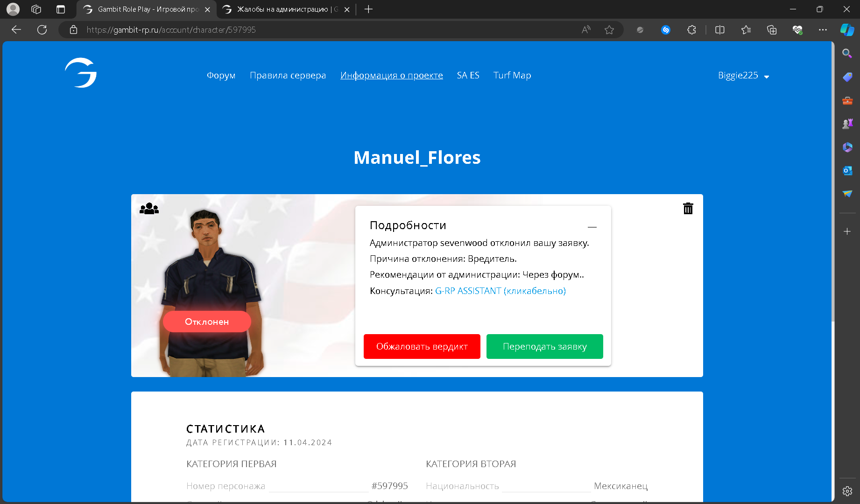This screenshot has width=860, height=504.
Task: Click Переподать заявку green button
Action: point(544,347)
